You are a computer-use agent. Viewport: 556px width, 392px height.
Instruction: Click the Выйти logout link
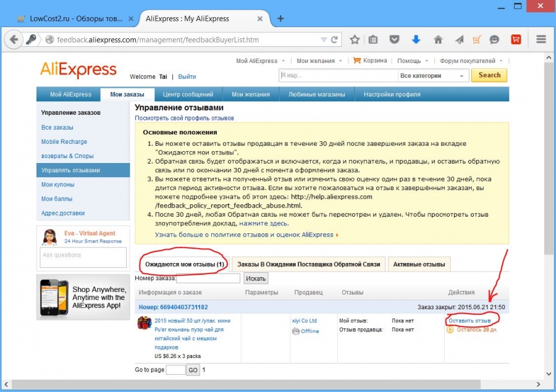tap(187, 77)
